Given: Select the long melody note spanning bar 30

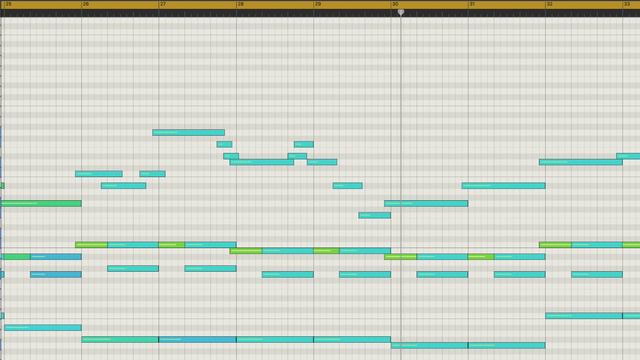Looking at the screenshot, I should click(426, 203).
